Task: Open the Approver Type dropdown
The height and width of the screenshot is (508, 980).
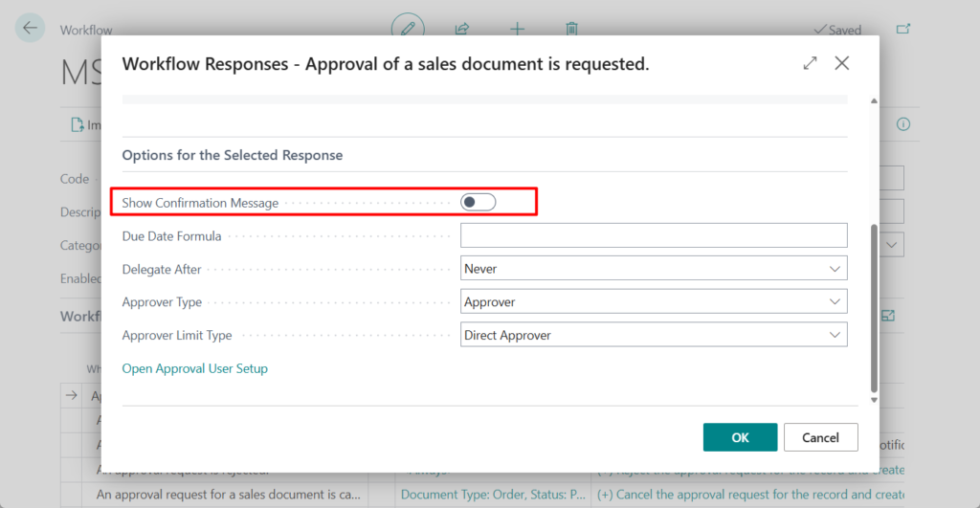Action: tap(654, 302)
